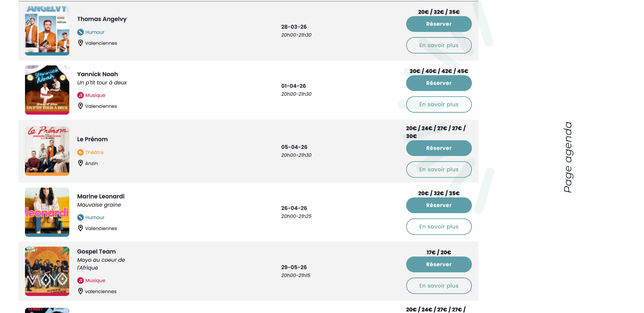Click the Marine Leonardi title link

(x=101, y=196)
